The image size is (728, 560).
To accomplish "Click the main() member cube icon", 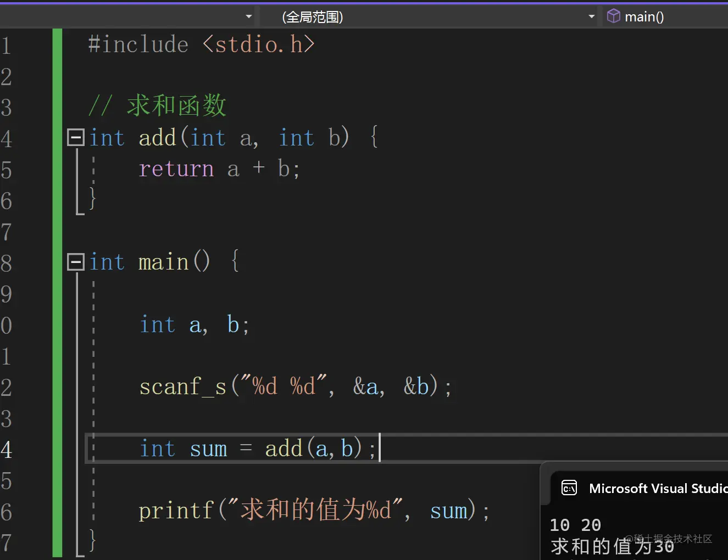I will click(613, 16).
